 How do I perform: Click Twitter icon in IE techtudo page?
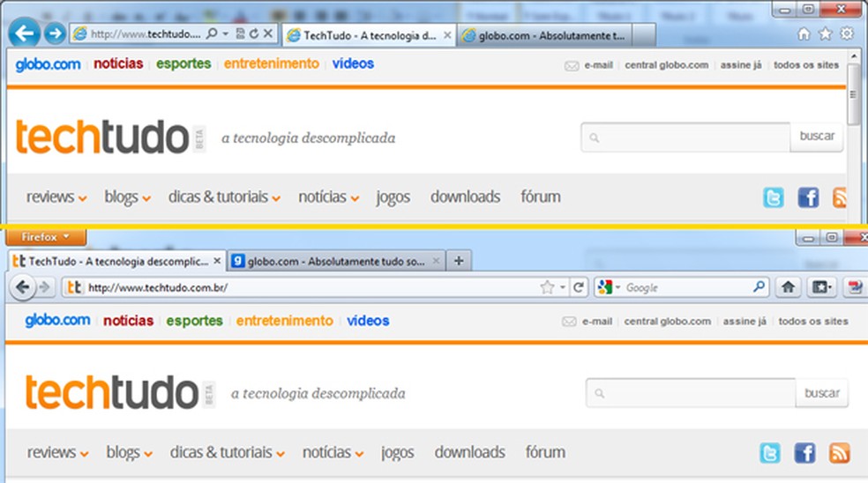click(x=774, y=197)
